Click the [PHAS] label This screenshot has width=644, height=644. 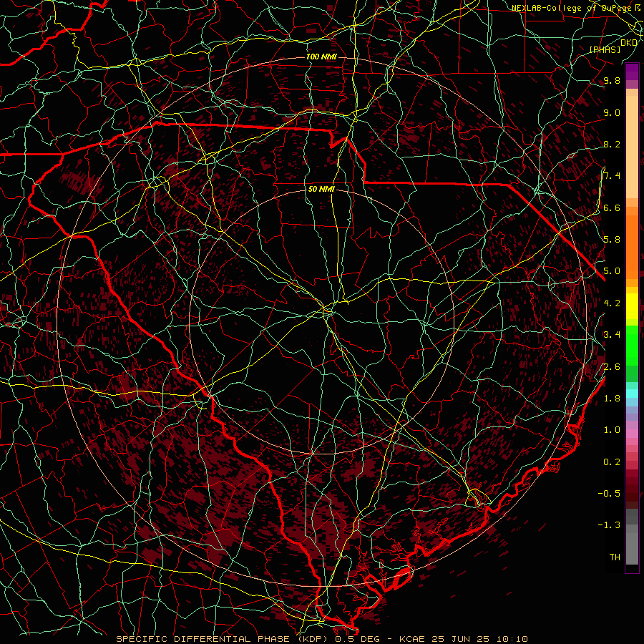[x=605, y=49]
